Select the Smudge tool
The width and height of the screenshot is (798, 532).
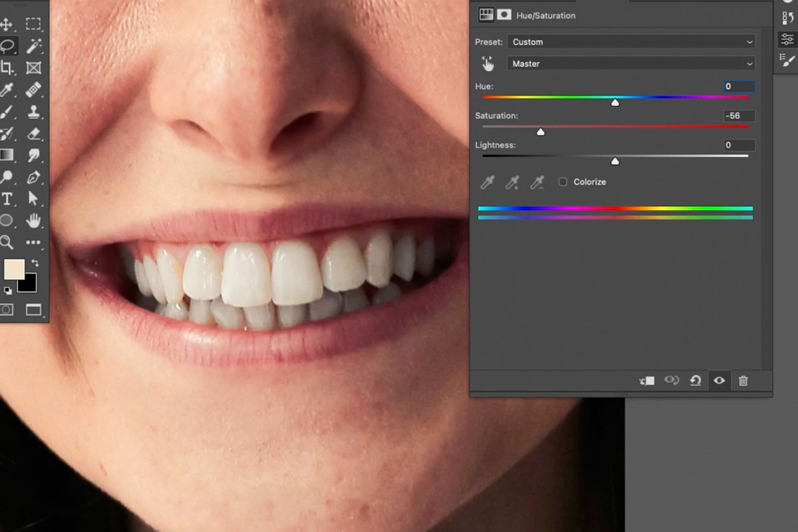coord(33,155)
